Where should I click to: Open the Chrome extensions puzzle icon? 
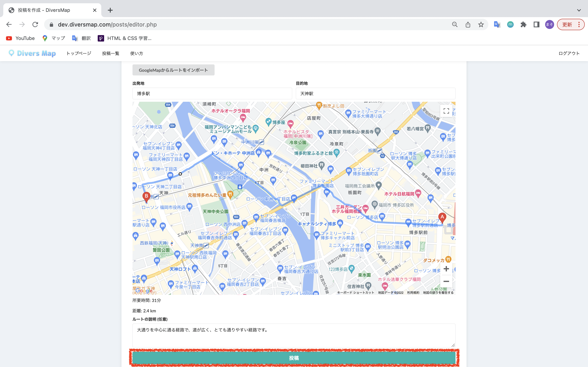tap(524, 24)
